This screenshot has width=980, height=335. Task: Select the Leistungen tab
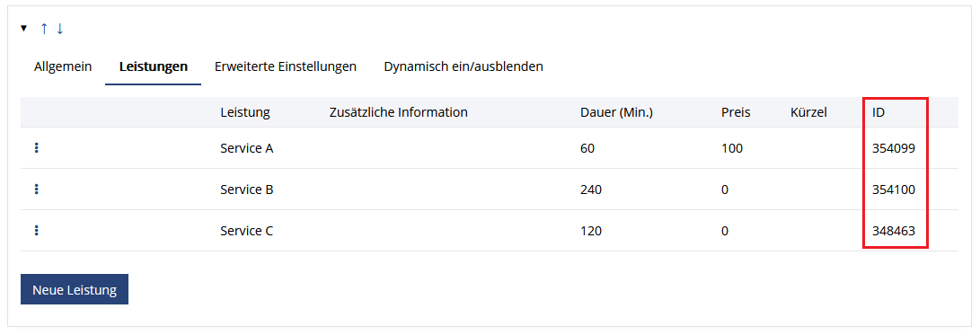[x=153, y=66]
